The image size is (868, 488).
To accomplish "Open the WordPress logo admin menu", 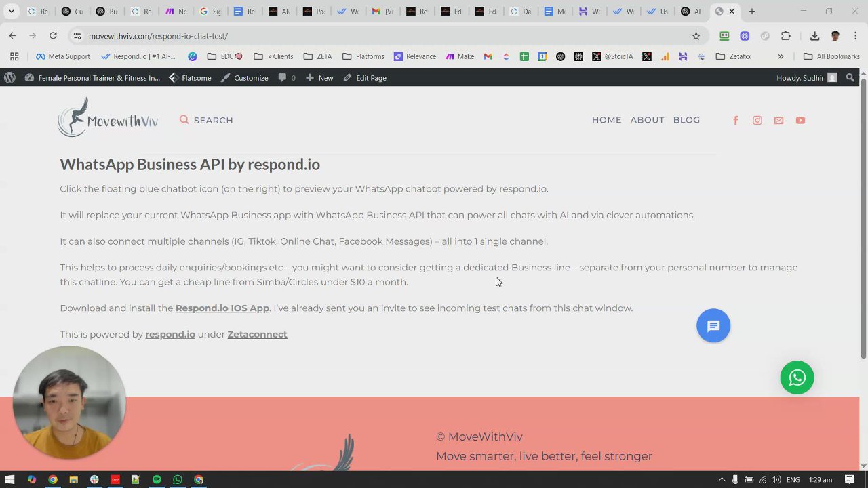I will coord(9,78).
